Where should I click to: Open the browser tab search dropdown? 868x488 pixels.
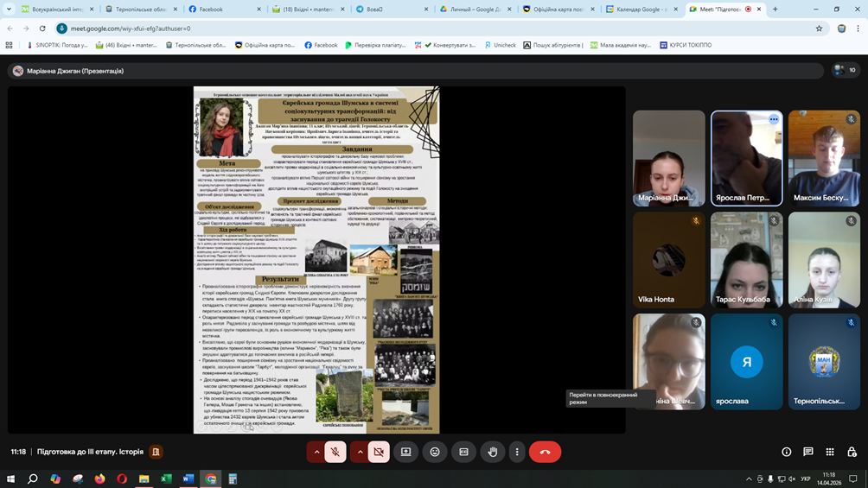[9, 9]
